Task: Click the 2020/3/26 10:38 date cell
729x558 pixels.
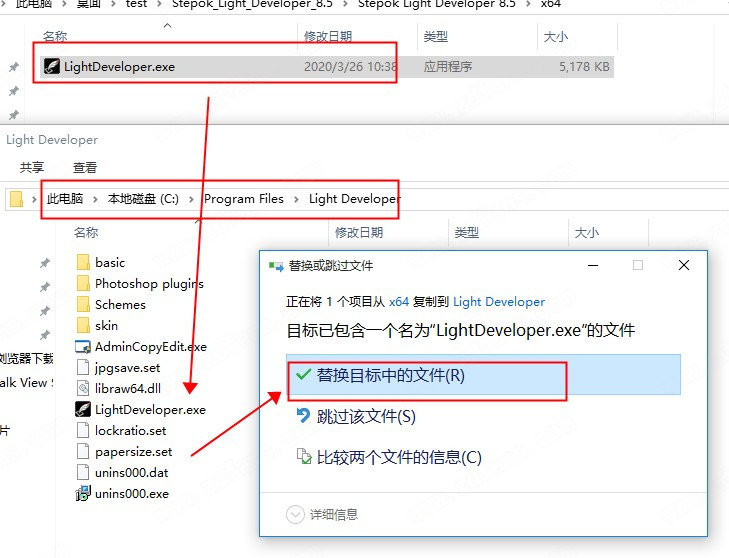Action: [x=351, y=66]
